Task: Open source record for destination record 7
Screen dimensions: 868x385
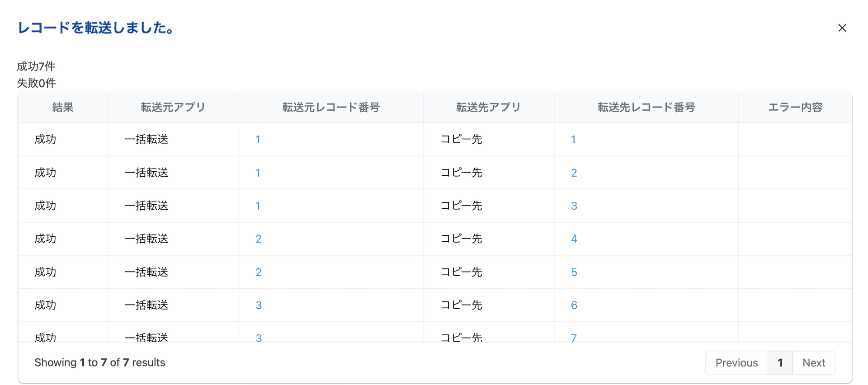Action: click(x=259, y=337)
